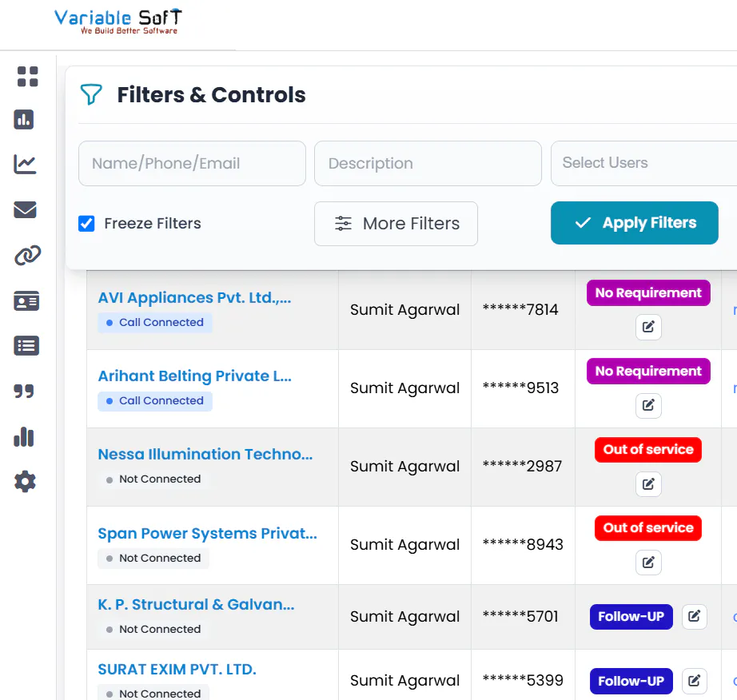
Task: Edit status for AVI Appliances row
Action: click(x=648, y=327)
